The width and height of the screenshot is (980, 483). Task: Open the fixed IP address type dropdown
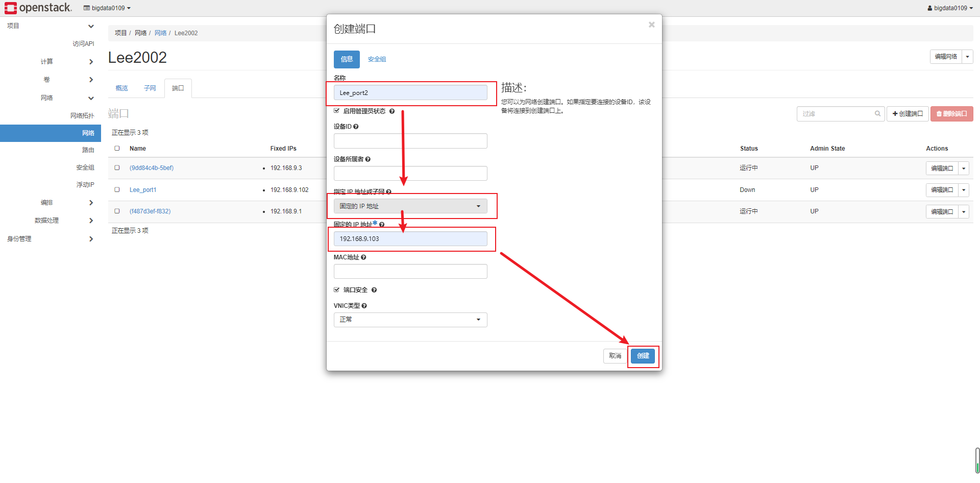[410, 206]
